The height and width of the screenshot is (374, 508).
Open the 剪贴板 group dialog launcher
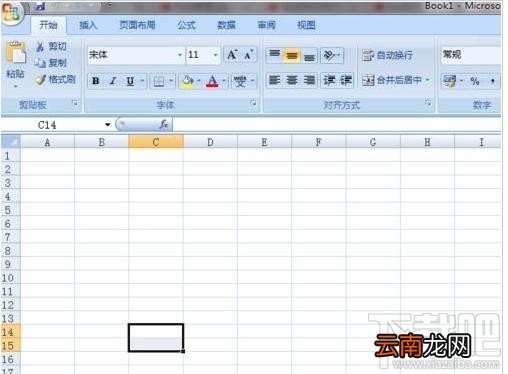(x=75, y=103)
